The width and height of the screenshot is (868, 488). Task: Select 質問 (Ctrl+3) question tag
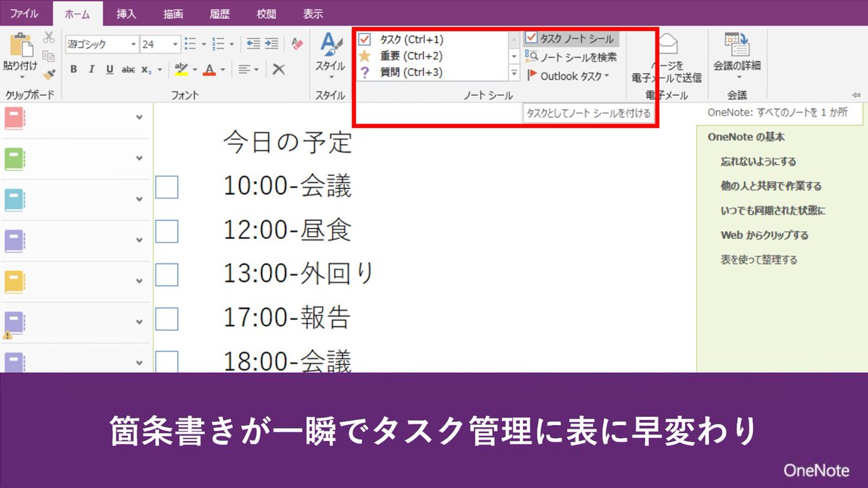pyautogui.click(x=433, y=72)
